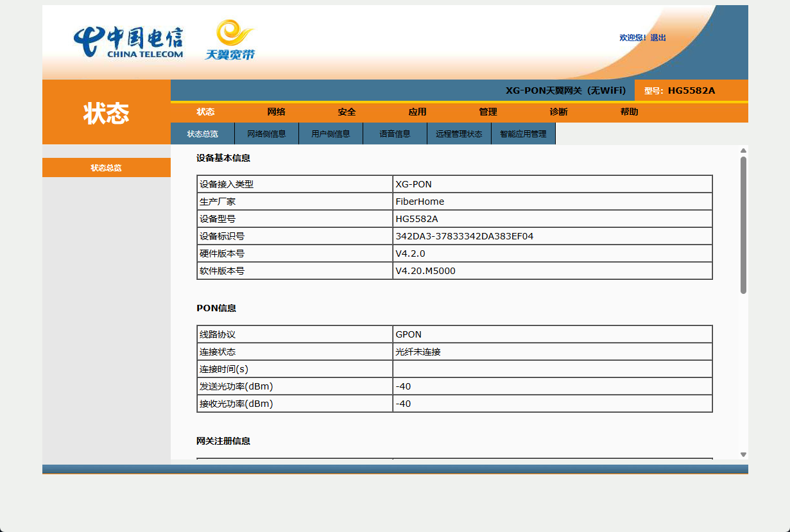Switch to the 智能应用管理 tab
This screenshot has width=790, height=532.
pyautogui.click(x=524, y=133)
